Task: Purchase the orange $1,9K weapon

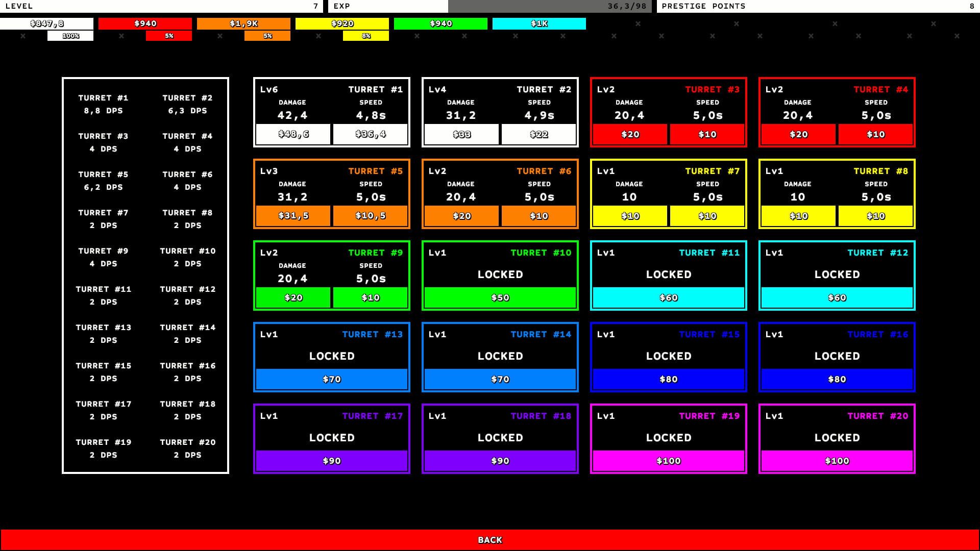Action: click(x=244, y=23)
